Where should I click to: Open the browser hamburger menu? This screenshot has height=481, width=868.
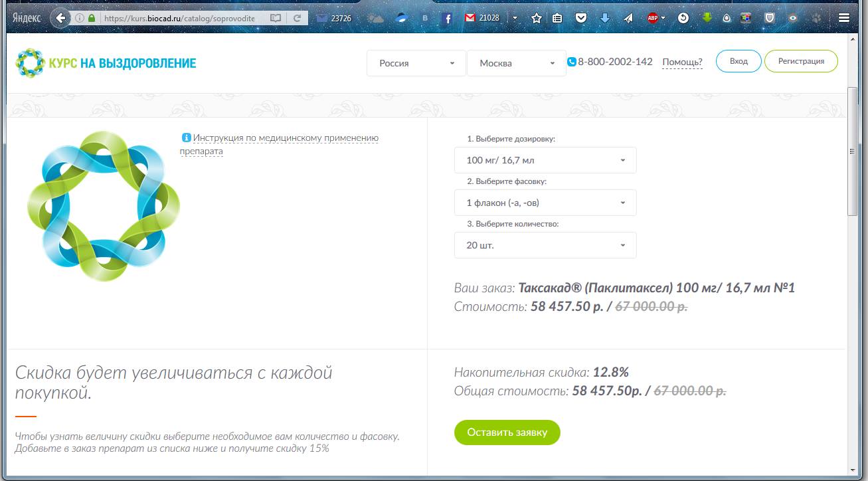click(x=844, y=19)
